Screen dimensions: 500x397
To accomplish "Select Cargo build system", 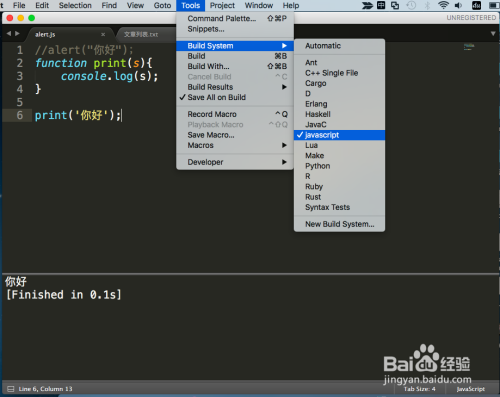I will pos(339,83).
